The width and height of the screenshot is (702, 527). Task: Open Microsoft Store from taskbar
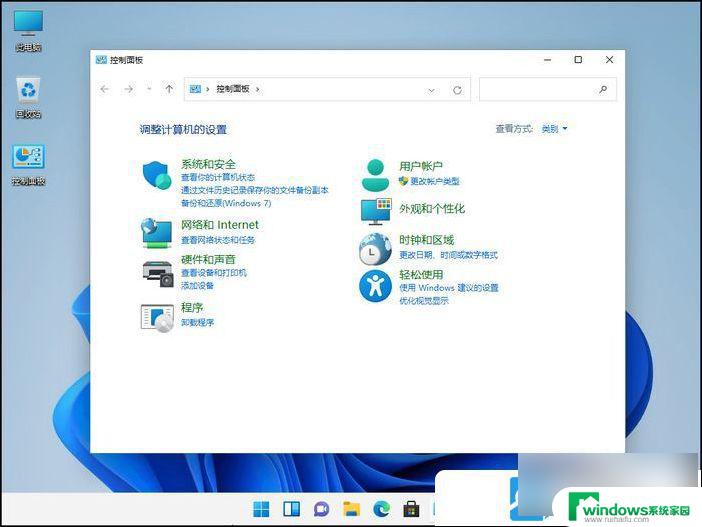click(411, 509)
